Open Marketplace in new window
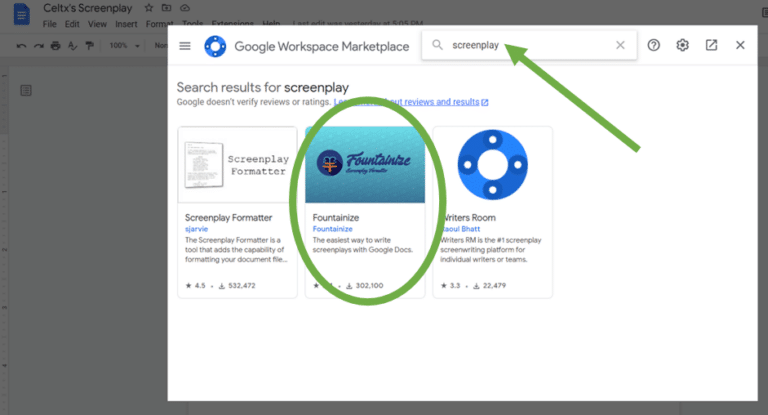This screenshot has width=768, height=415. (x=711, y=45)
